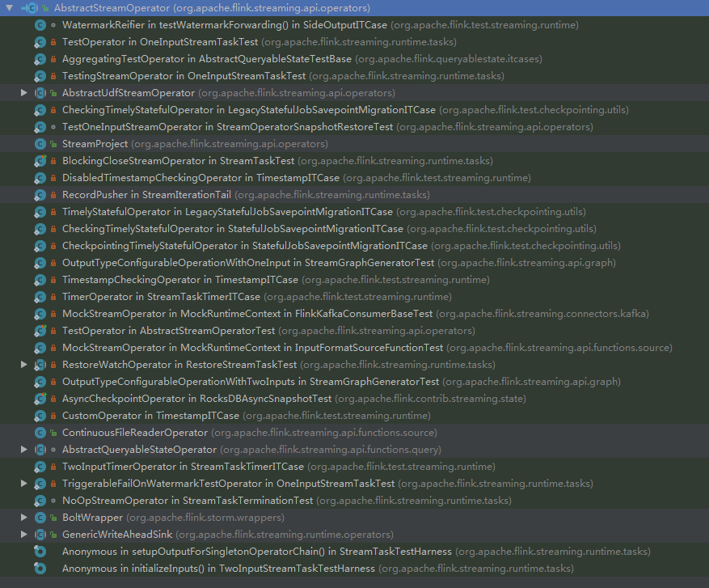
Task: Click package text org.apache.flink.queryablestate.itcases
Action: pos(449,59)
